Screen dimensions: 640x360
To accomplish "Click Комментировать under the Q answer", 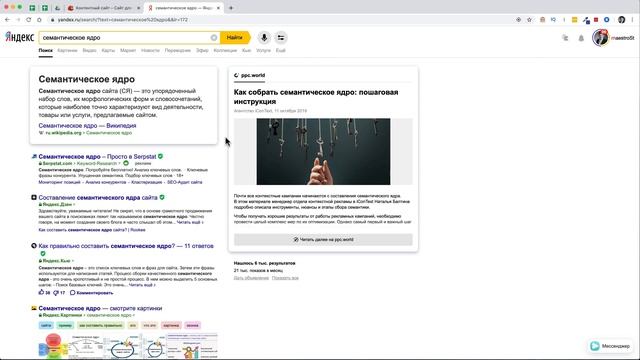I will tap(91, 293).
